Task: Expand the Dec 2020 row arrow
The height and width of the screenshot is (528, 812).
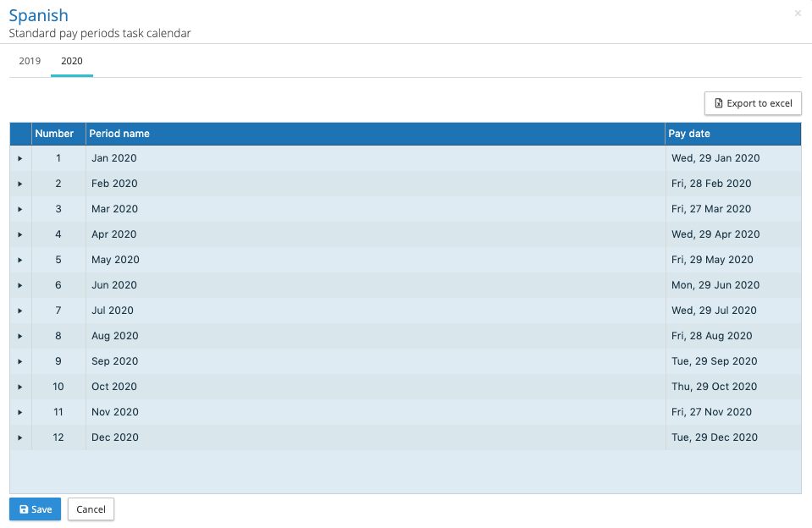Action: [x=20, y=437]
